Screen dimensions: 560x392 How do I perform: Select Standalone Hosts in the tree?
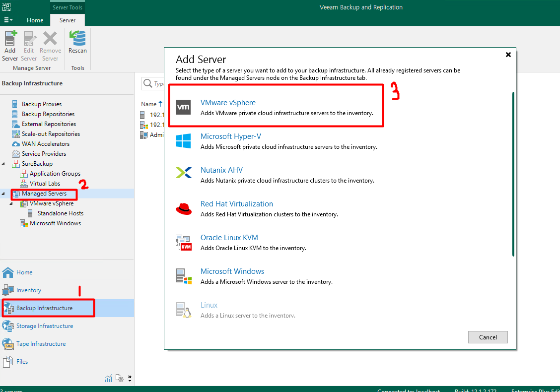pos(61,213)
